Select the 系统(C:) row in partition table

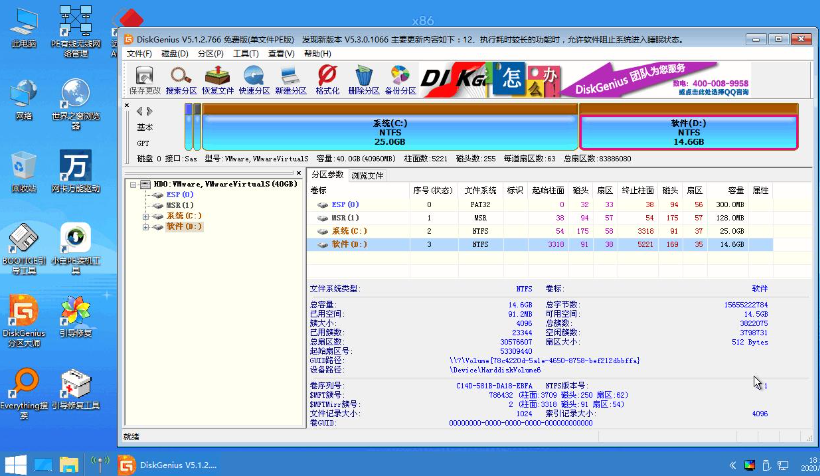pos(540,231)
